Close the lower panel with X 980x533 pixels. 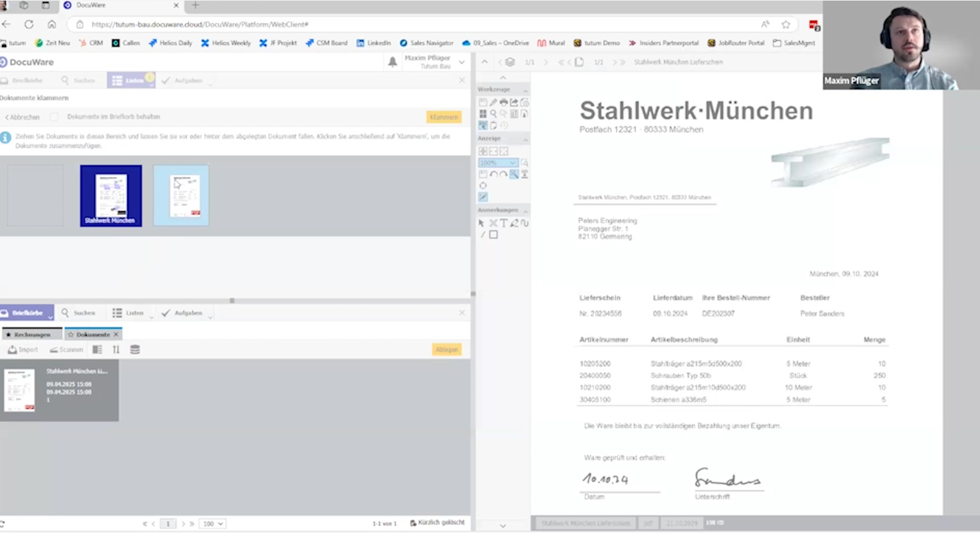tap(462, 312)
